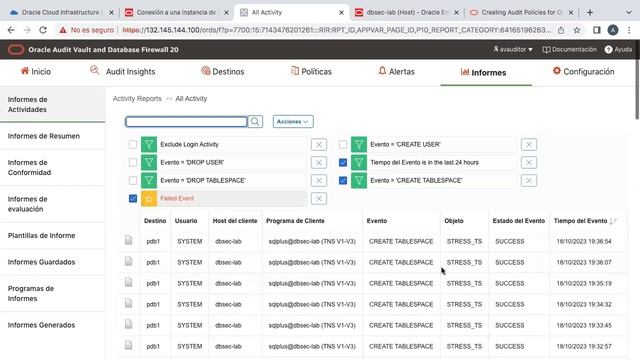Enable the Exclude Login Activity filter checkbox
Viewport: 640px width, 360px height.
pyautogui.click(x=133, y=144)
